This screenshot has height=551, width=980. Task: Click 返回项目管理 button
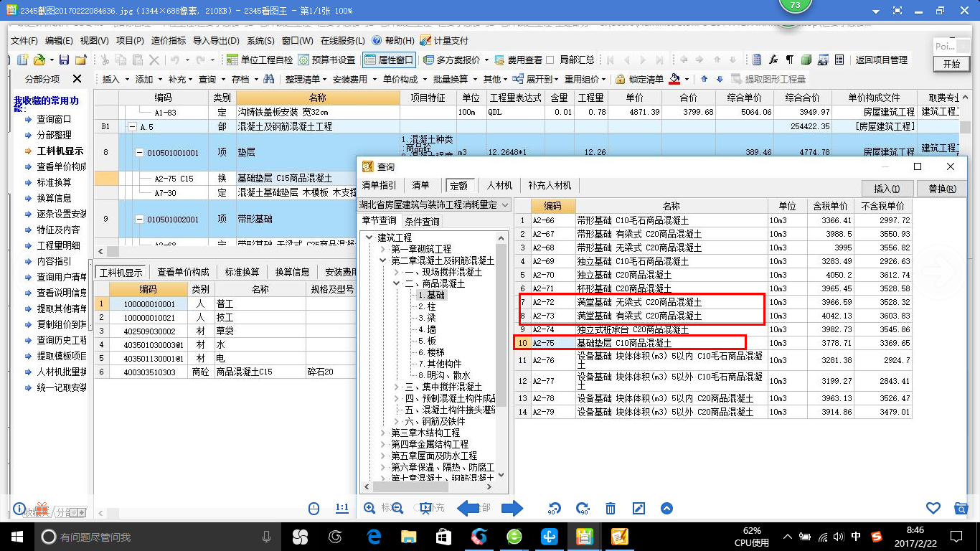coord(881,60)
